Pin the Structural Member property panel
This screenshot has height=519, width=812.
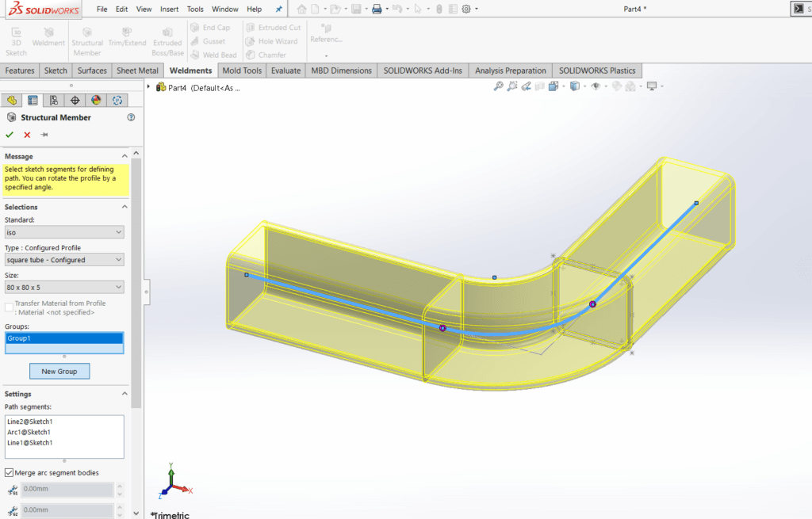click(44, 135)
